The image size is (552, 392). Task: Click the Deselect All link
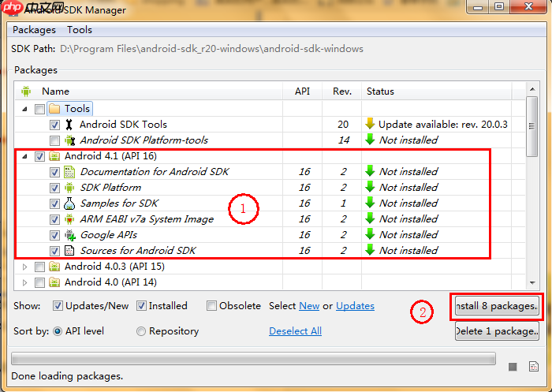(295, 331)
